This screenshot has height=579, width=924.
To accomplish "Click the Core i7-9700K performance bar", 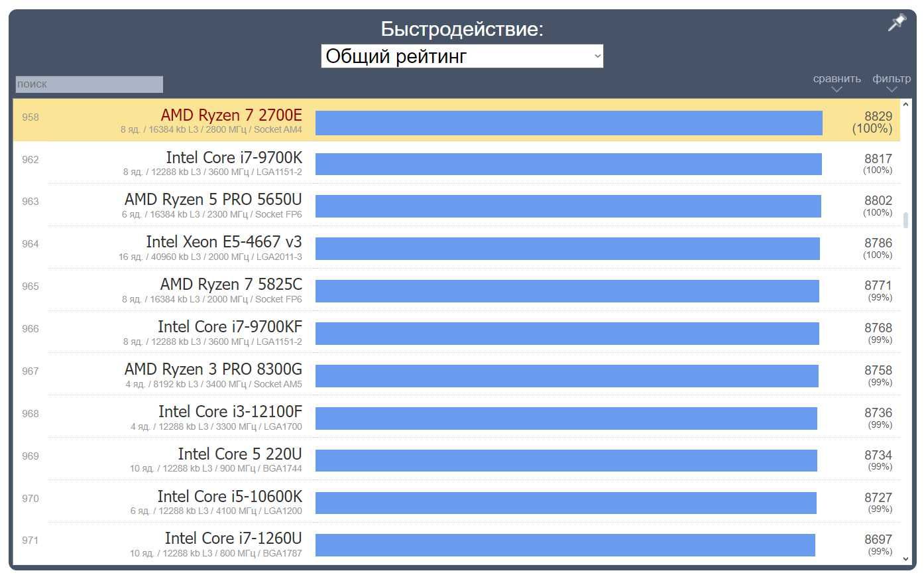I will pyautogui.click(x=569, y=164).
